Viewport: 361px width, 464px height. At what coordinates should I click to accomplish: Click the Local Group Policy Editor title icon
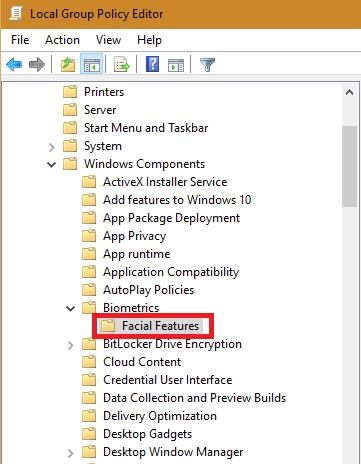coord(16,14)
